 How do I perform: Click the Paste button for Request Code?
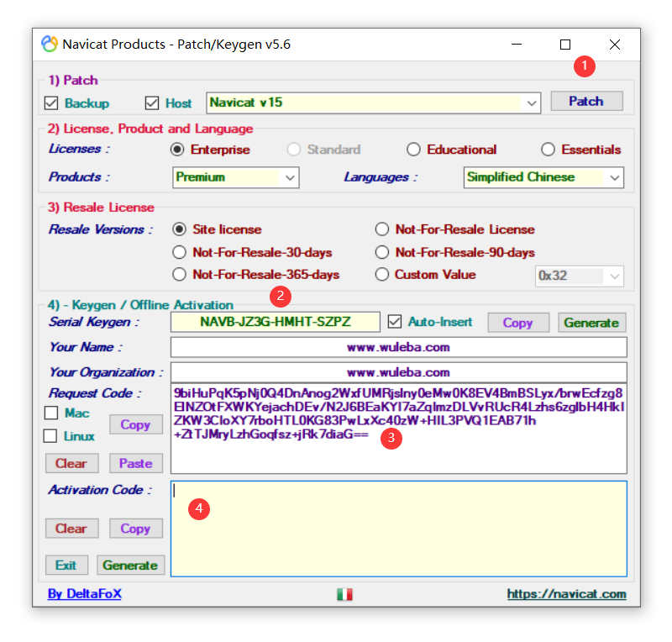tap(136, 463)
